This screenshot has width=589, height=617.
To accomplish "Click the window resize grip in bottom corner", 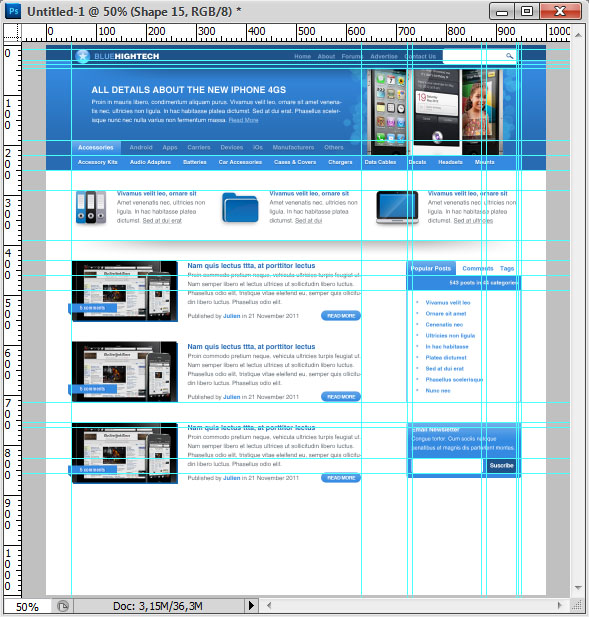I will [577, 605].
